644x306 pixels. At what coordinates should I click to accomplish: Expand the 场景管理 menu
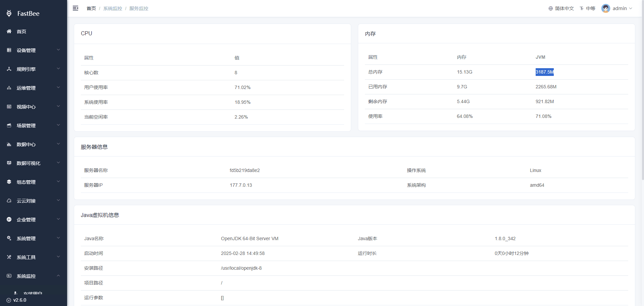point(34,125)
